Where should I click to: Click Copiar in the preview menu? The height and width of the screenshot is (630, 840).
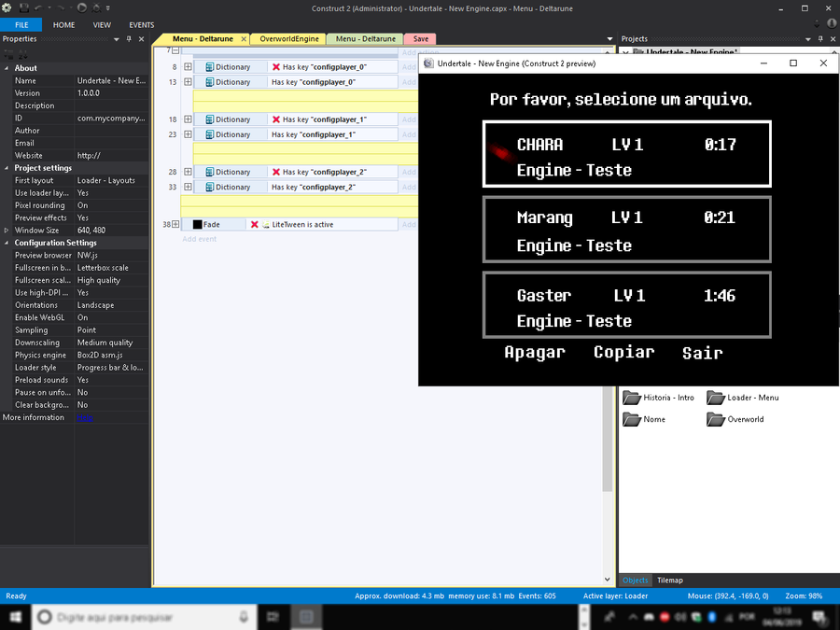click(624, 353)
